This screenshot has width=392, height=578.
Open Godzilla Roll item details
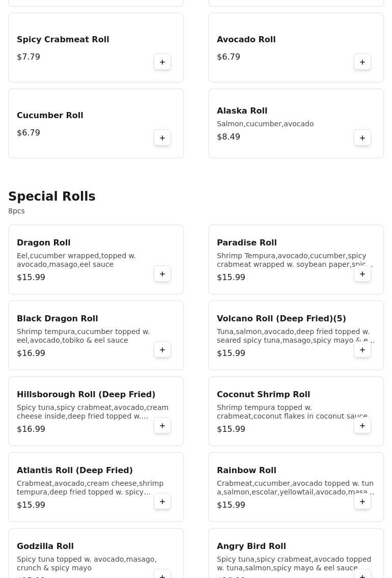(45, 546)
